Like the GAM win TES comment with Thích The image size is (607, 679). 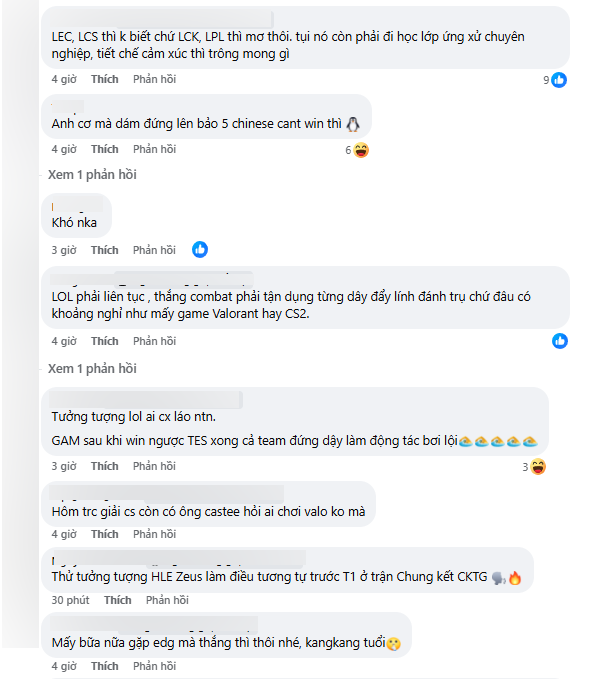105,466
